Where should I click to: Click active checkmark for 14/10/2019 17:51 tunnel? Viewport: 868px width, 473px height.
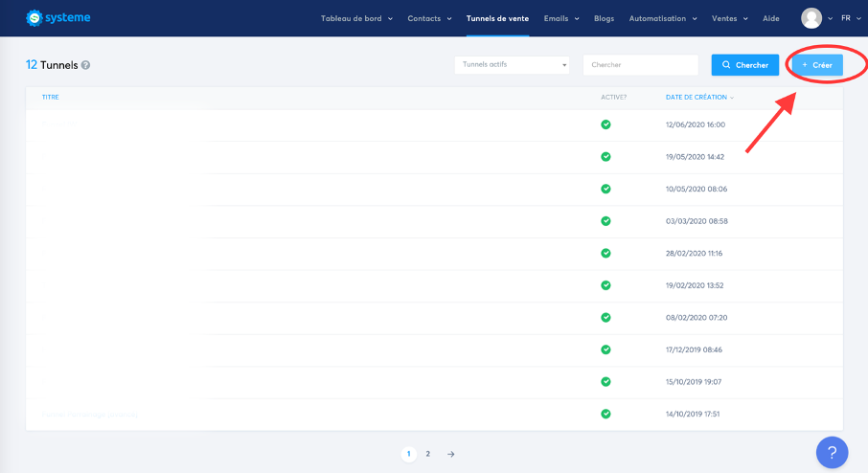pos(605,414)
